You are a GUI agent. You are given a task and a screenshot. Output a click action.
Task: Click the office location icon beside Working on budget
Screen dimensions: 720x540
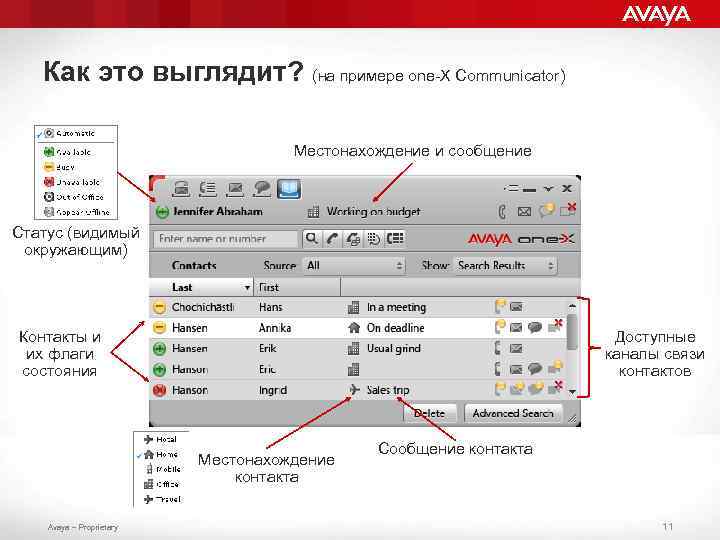(x=313, y=212)
